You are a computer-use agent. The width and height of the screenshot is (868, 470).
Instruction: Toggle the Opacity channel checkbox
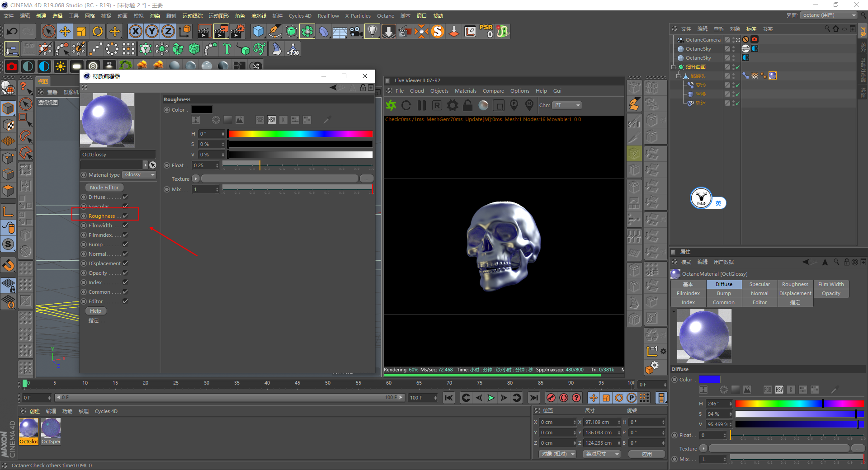click(x=126, y=273)
